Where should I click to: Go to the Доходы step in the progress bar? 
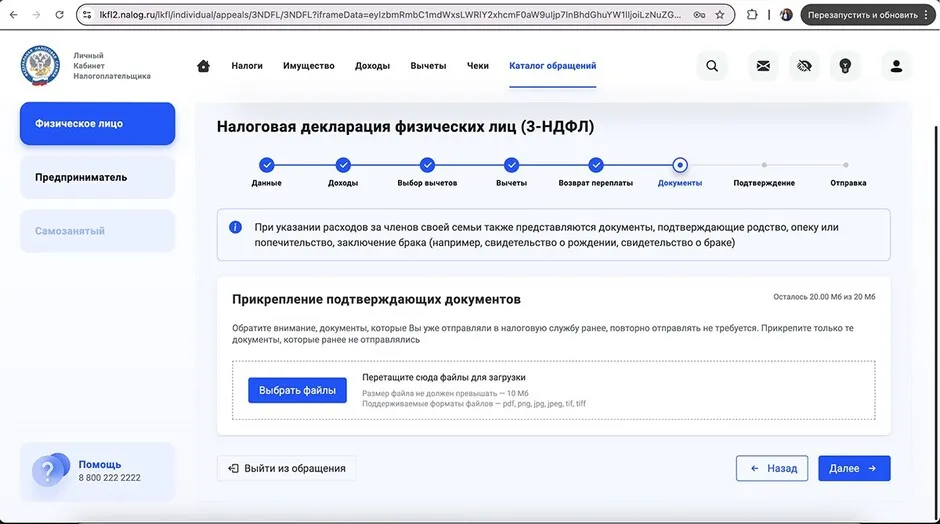(343, 165)
